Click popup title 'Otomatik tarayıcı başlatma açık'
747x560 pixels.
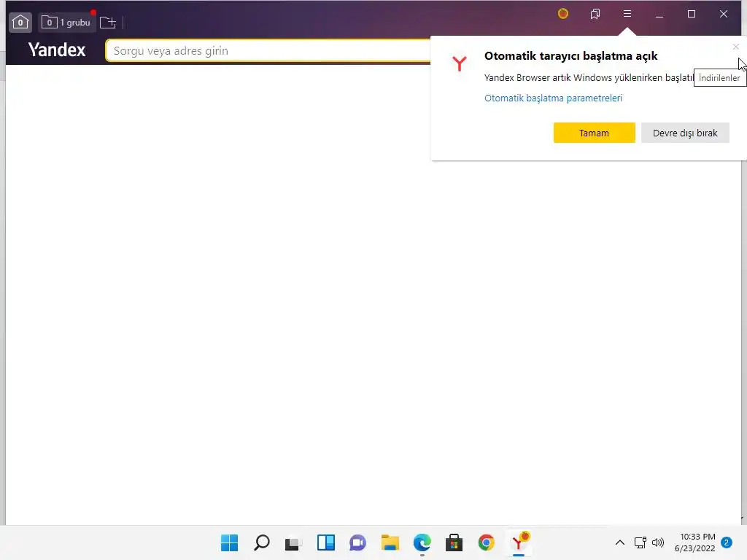point(570,55)
